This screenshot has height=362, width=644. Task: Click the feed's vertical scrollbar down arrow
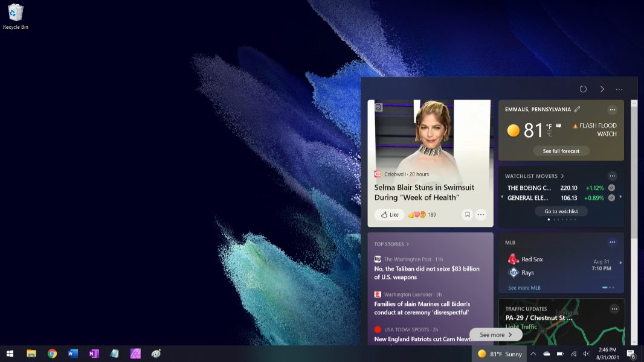click(x=634, y=341)
